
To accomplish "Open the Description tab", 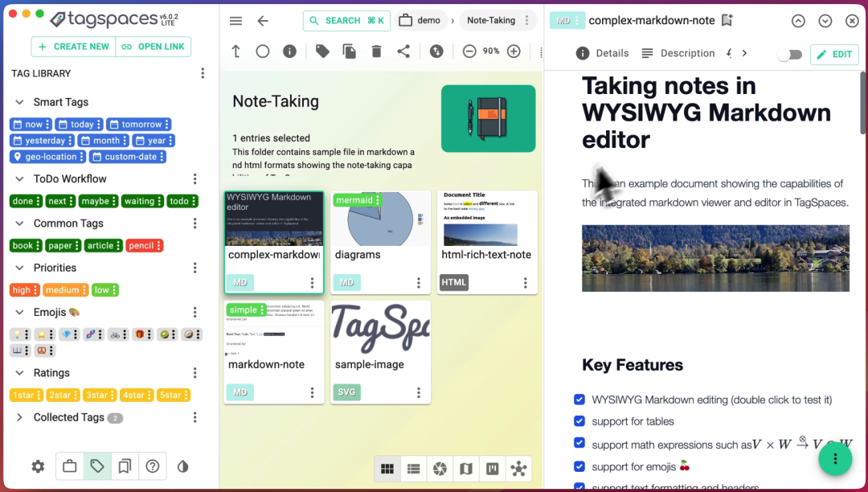I will (678, 53).
